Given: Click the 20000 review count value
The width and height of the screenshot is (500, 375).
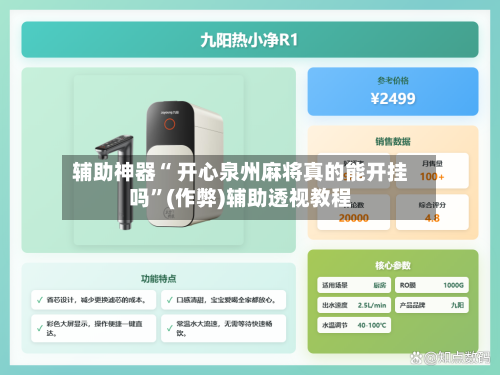Looking at the screenshot, I should click(x=354, y=218).
